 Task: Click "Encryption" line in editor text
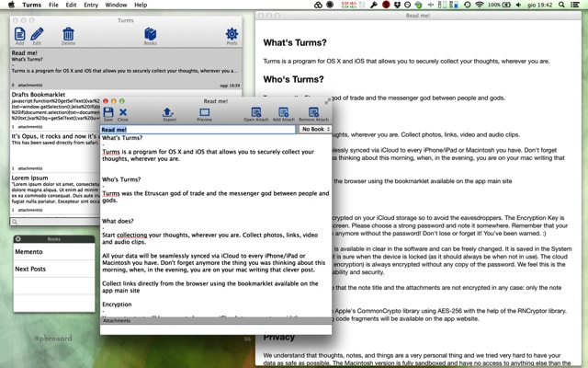coord(117,305)
